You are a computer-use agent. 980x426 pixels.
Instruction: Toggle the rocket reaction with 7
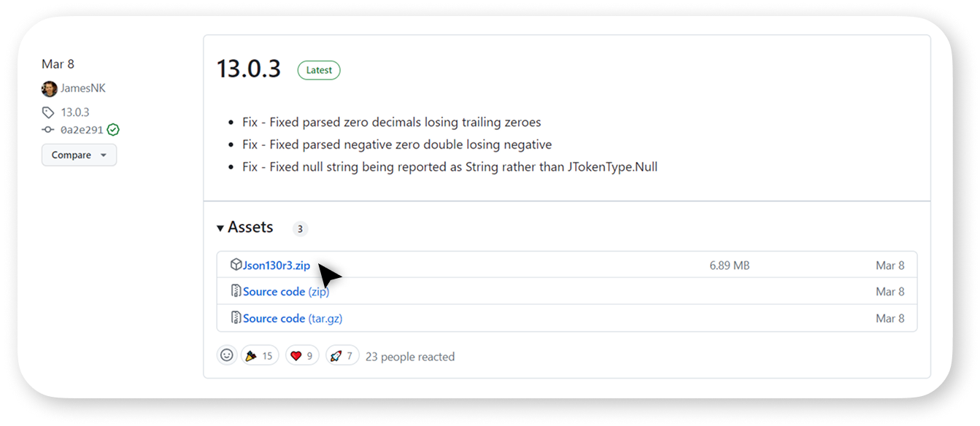coord(342,355)
